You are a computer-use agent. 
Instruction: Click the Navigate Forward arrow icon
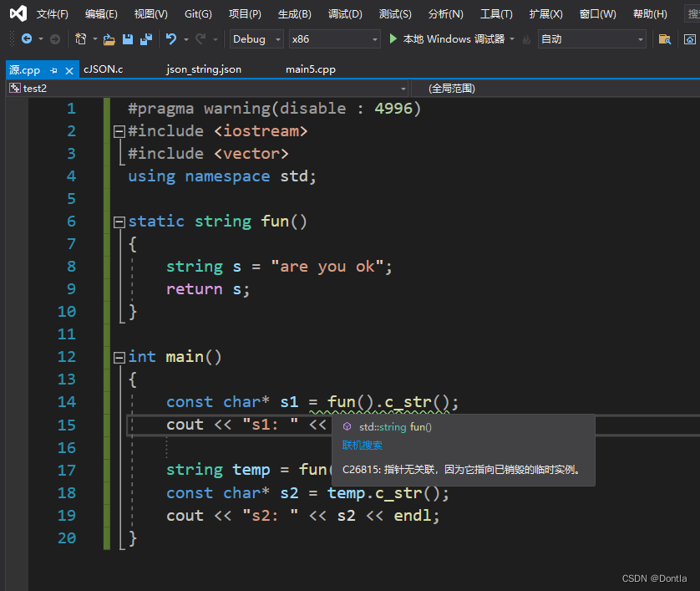pos(53,38)
